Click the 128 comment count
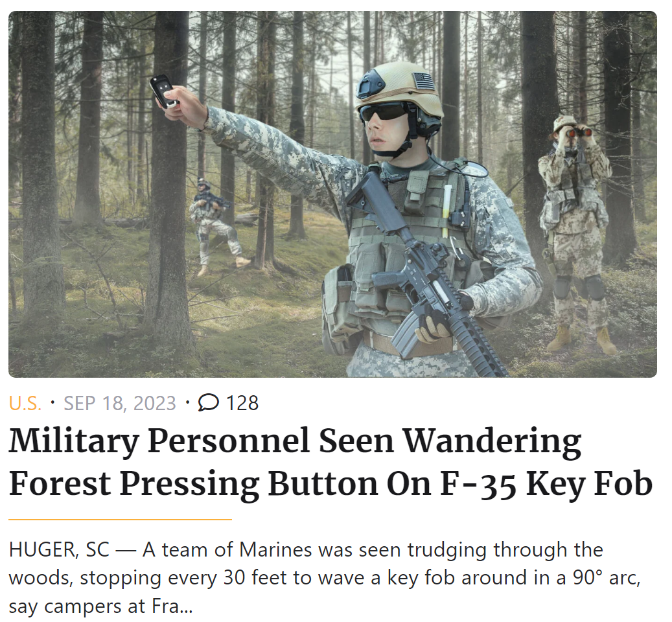 pos(242,403)
